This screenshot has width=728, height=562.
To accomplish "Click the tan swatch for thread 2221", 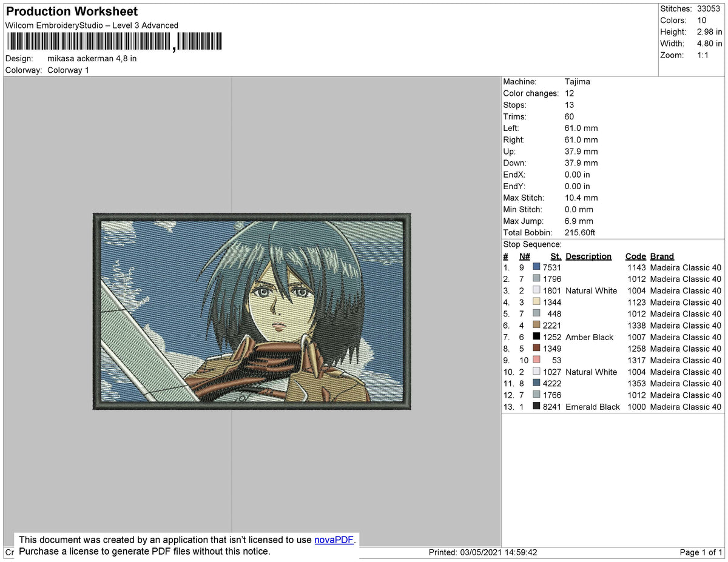I will coord(536,325).
